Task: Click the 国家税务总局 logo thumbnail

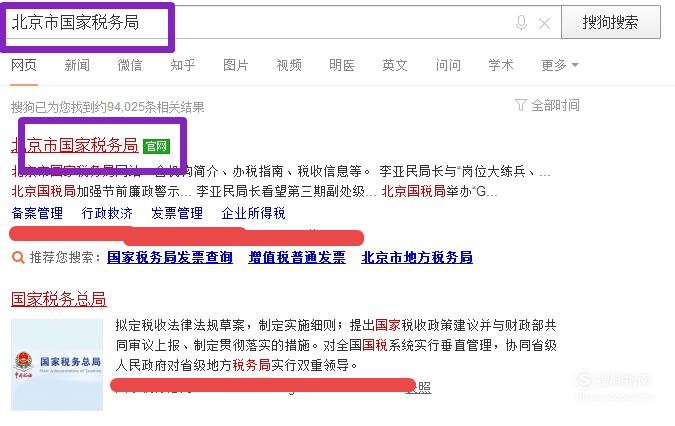Action: coord(57,365)
